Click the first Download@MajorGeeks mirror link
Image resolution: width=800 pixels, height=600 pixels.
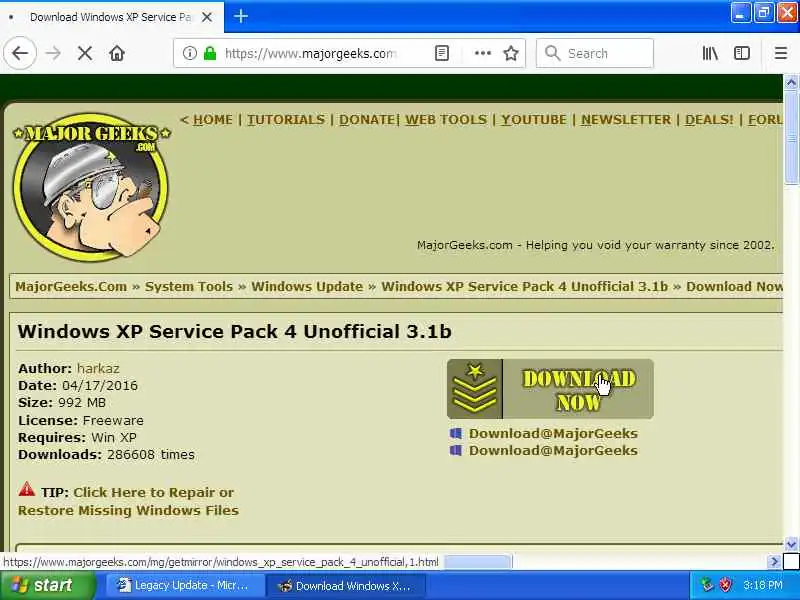553,433
